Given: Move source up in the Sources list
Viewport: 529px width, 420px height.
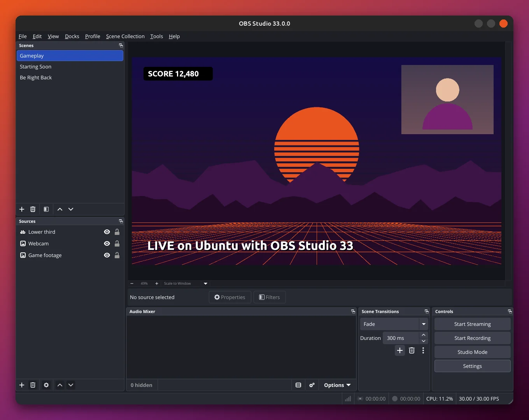Looking at the screenshot, I should click(x=60, y=385).
